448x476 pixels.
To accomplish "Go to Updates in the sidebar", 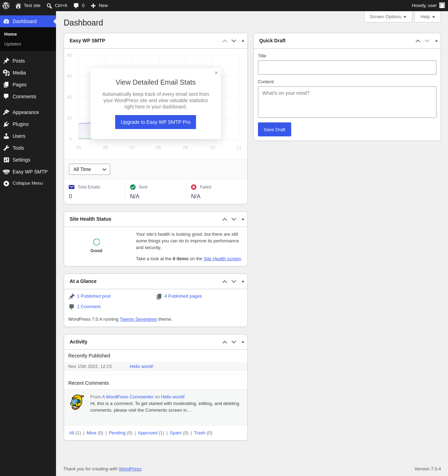I will [x=13, y=44].
